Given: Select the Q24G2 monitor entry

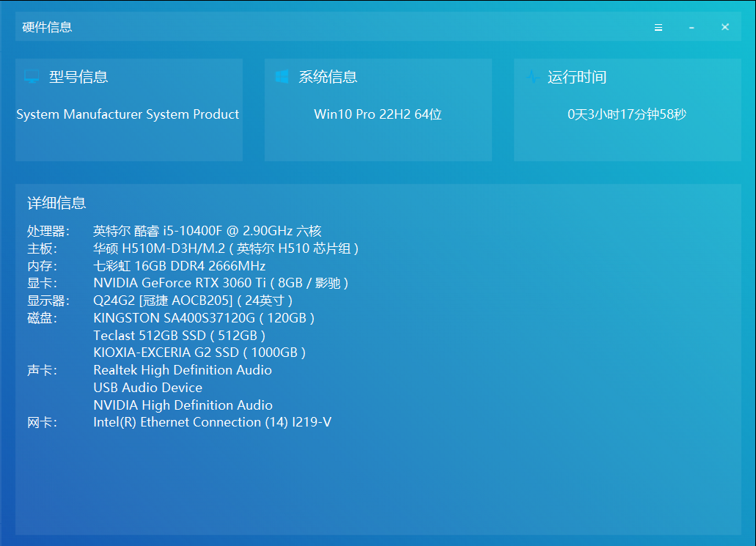Looking at the screenshot, I should coord(193,300).
